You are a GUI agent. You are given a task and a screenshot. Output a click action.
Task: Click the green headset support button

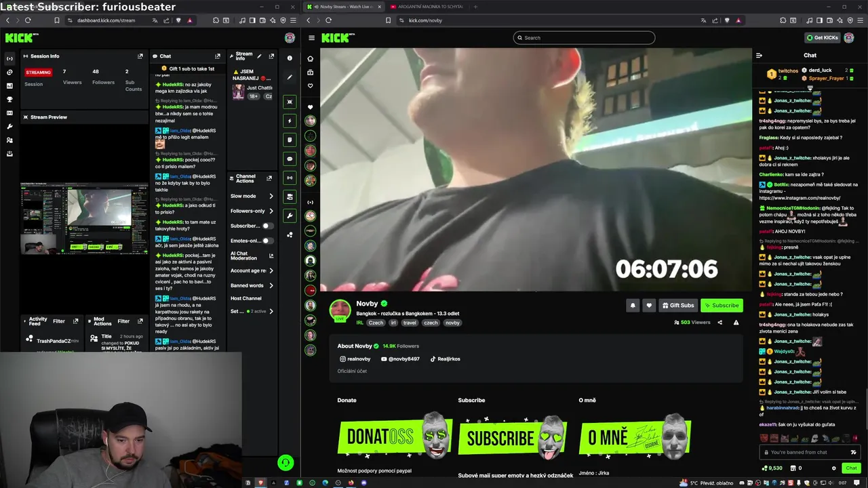tap(285, 463)
